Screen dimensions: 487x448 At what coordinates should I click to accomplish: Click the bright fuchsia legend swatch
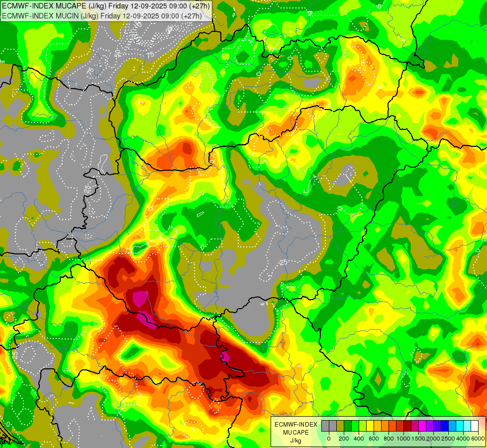pyautogui.click(x=422, y=426)
